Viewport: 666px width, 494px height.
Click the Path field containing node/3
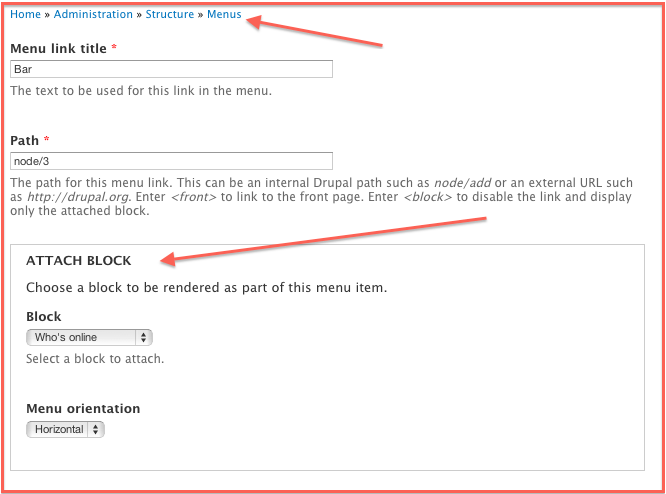pyautogui.click(x=171, y=161)
